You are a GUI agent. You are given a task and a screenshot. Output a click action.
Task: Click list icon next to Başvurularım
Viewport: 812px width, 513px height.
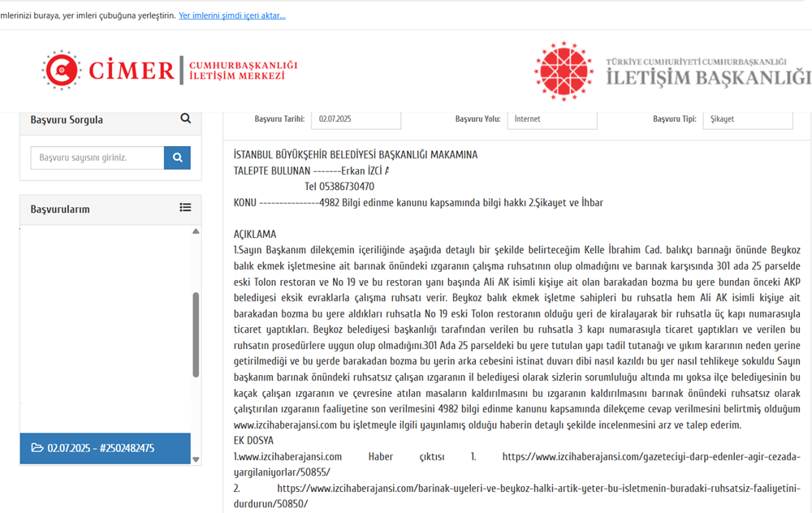186,209
